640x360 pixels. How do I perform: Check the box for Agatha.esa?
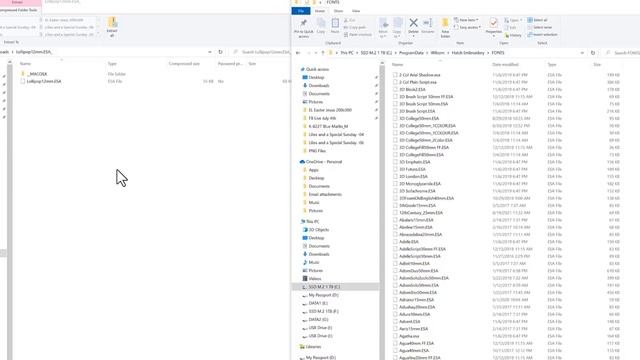click(x=395, y=336)
